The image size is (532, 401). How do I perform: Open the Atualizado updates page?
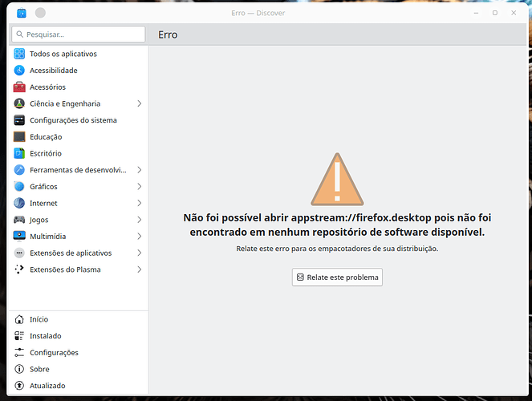point(47,386)
